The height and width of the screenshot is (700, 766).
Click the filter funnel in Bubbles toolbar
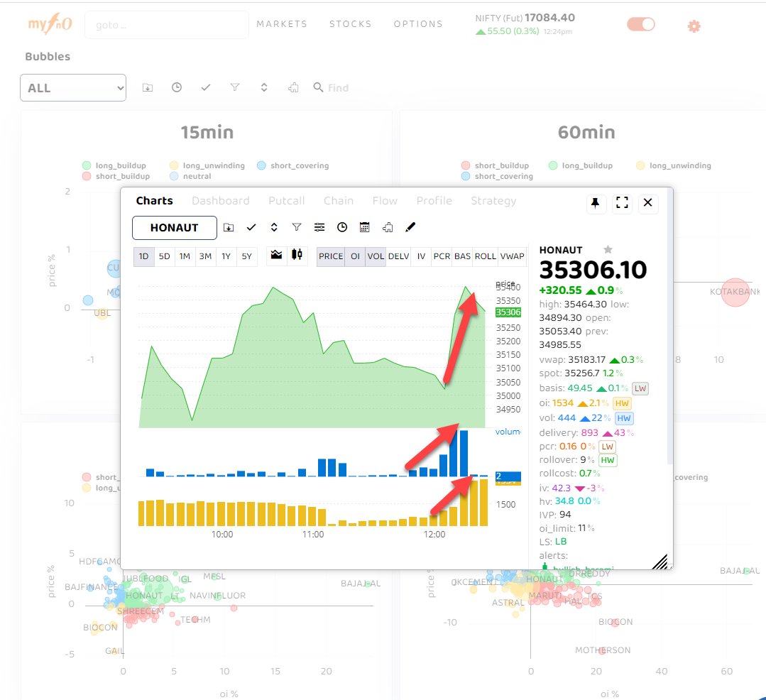click(235, 87)
